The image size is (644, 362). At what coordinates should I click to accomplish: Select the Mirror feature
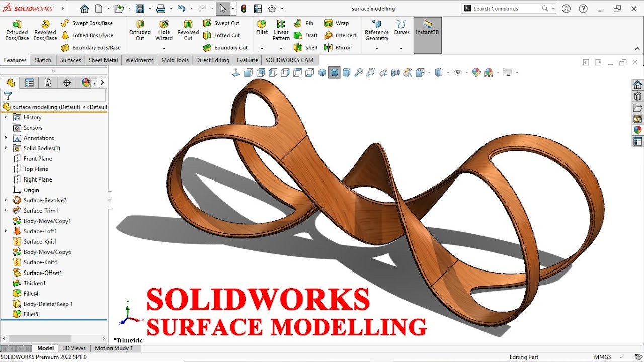pos(338,48)
